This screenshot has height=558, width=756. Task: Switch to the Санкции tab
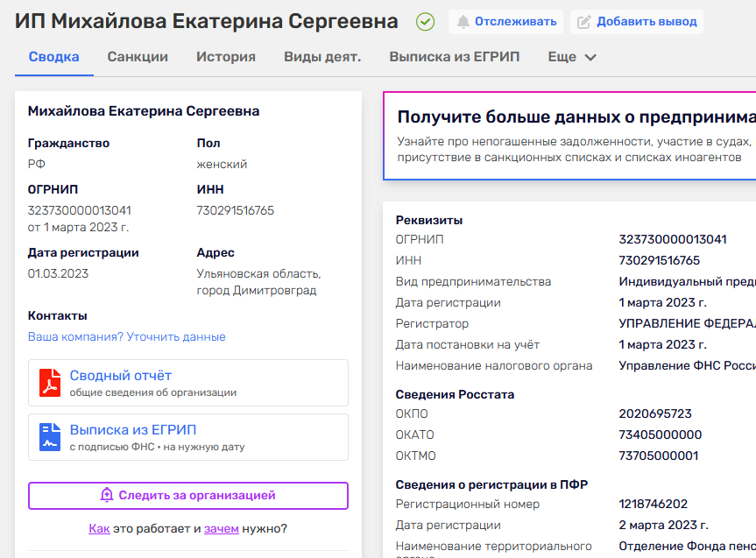tap(138, 57)
